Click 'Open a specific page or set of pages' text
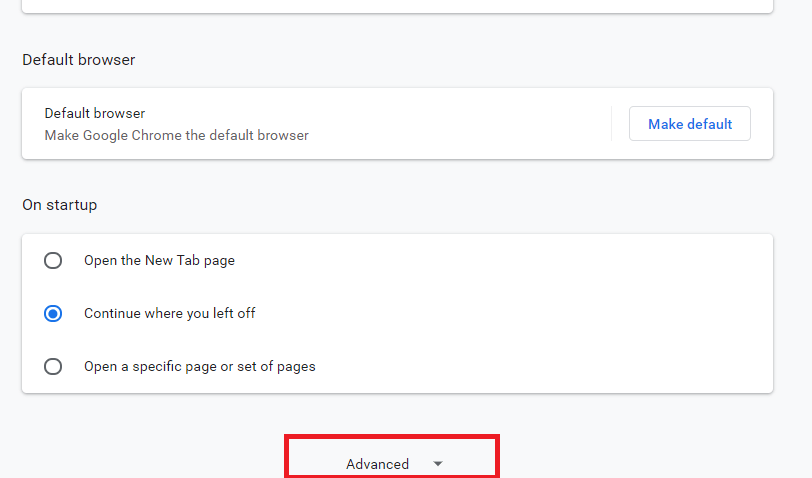The width and height of the screenshot is (812, 478). (199, 366)
